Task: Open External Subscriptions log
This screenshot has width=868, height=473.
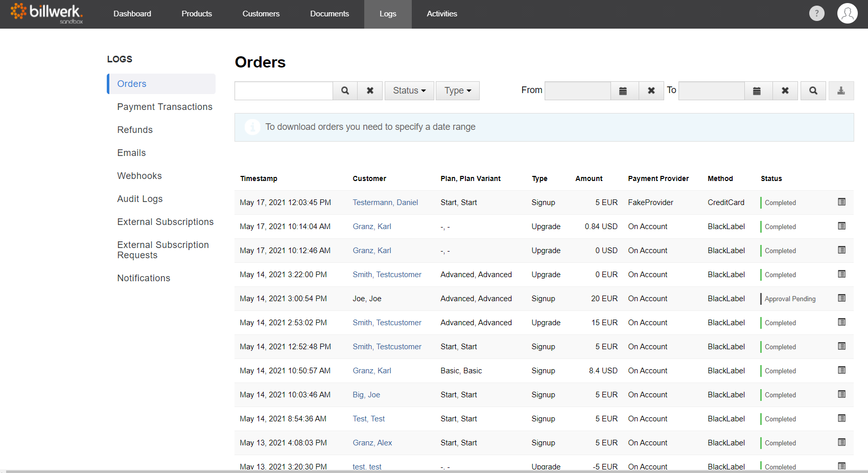Action: click(x=166, y=222)
